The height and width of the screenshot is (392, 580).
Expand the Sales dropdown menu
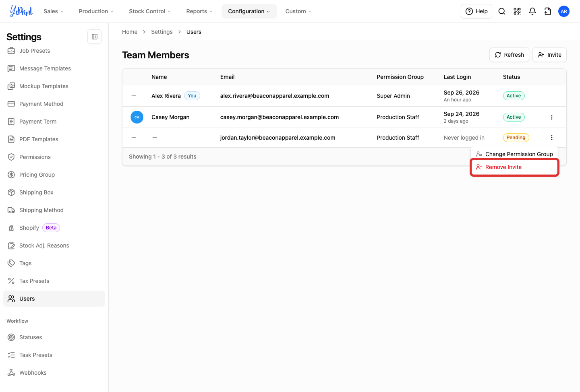tap(54, 11)
